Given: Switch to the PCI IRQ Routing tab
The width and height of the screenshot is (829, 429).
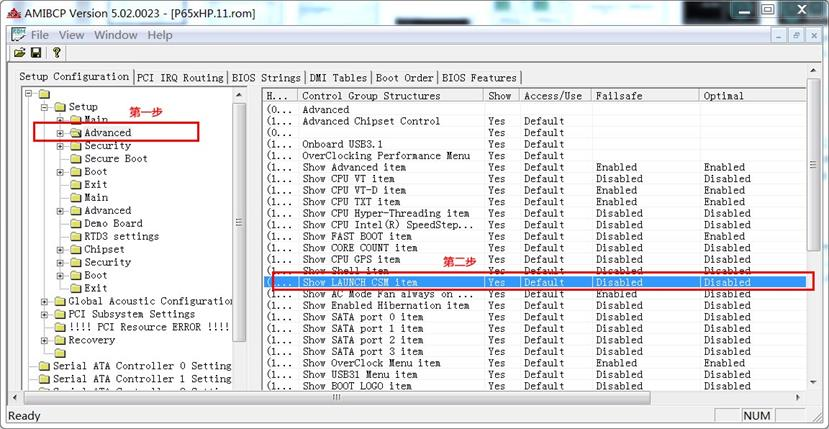Looking at the screenshot, I should point(180,77).
